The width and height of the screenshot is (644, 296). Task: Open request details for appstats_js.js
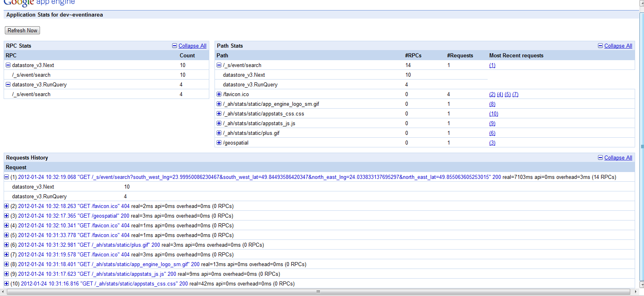(97, 274)
